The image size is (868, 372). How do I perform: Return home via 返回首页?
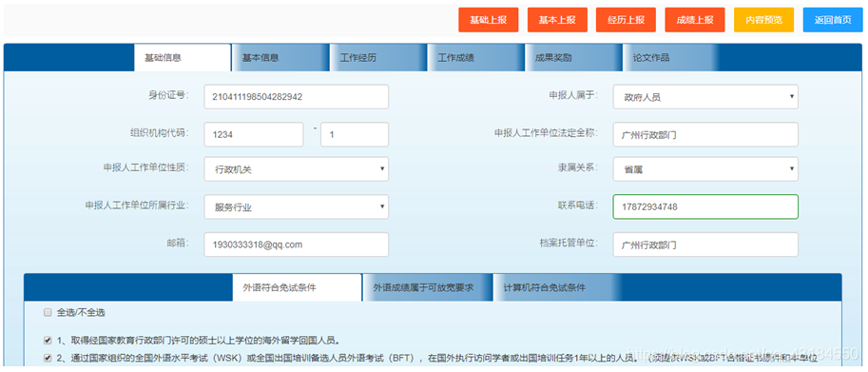pyautogui.click(x=833, y=20)
